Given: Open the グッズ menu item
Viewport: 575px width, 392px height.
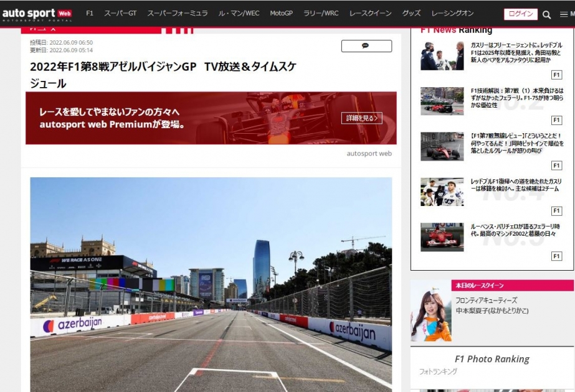Looking at the screenshot, I should coord(411,13).
